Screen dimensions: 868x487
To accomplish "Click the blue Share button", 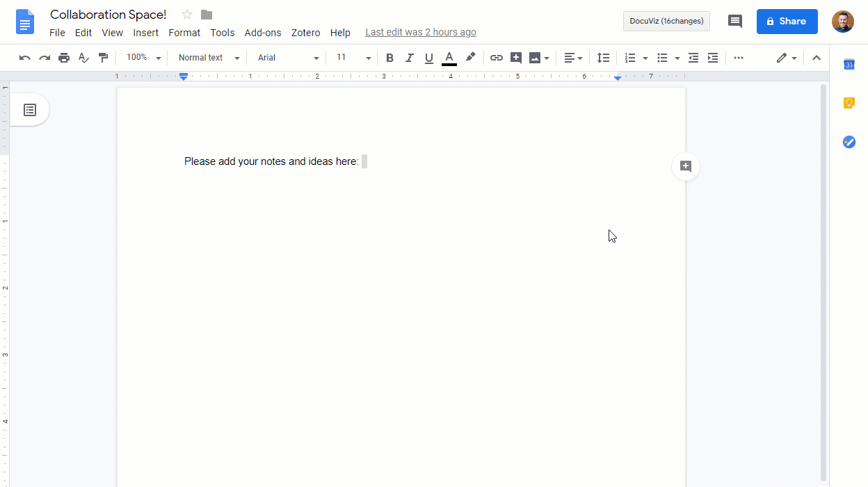I will 787,21.
